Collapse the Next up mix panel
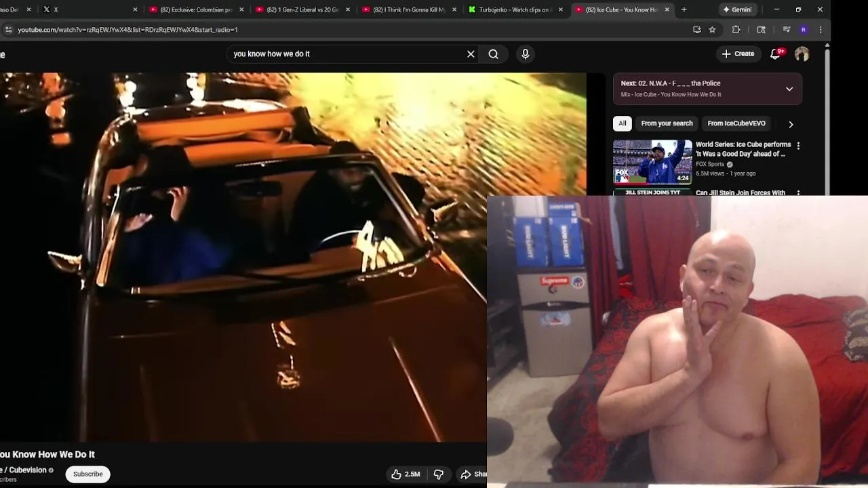The height and width of the screenshot is (488, 868). 789,89
